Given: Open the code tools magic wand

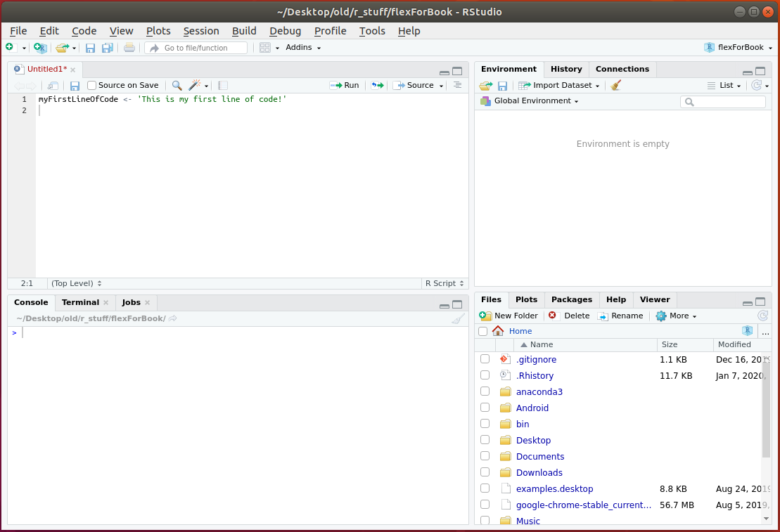Looking at the screenshot, I should tap(195, 85).
